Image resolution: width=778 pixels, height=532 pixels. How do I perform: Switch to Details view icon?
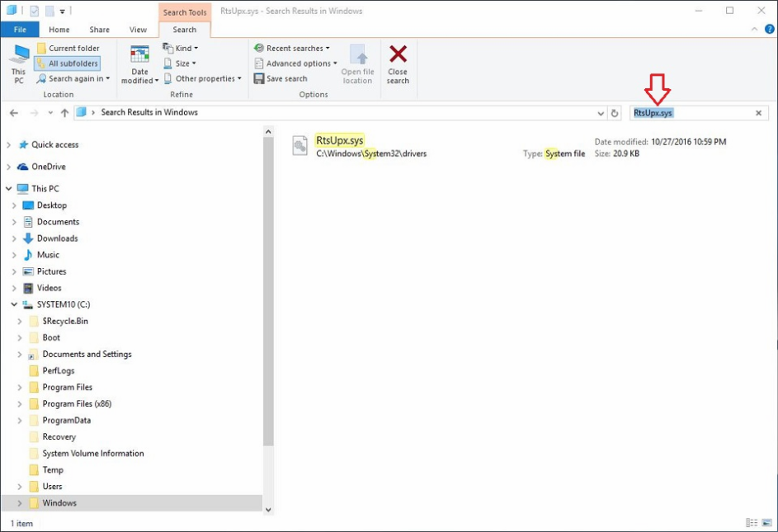click(752, 523)
